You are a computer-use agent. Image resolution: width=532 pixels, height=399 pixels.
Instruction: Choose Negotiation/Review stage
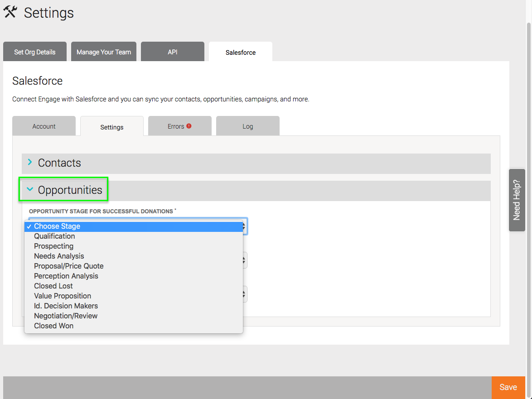click(134, 316)
